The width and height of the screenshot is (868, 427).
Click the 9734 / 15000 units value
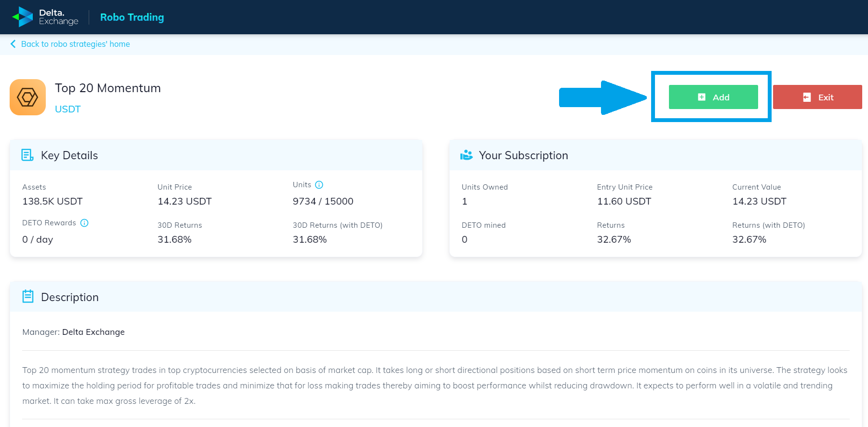coord(323,201)
